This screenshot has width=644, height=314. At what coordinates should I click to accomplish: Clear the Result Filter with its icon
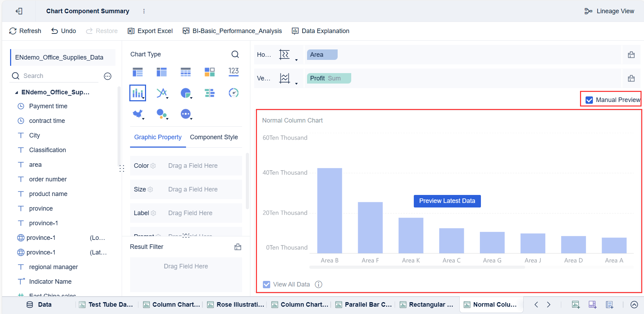pyautogui.click(x=238, y=247)
